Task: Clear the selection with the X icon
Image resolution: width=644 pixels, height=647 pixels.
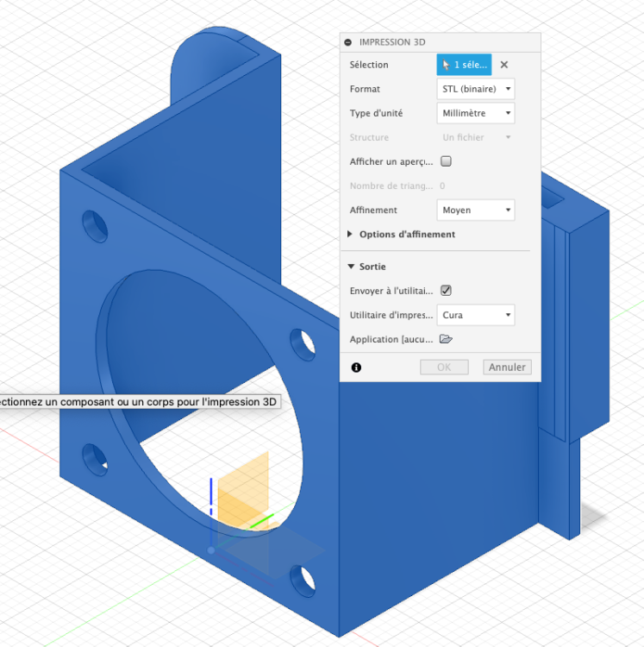Action: click(x=503, y=65)
